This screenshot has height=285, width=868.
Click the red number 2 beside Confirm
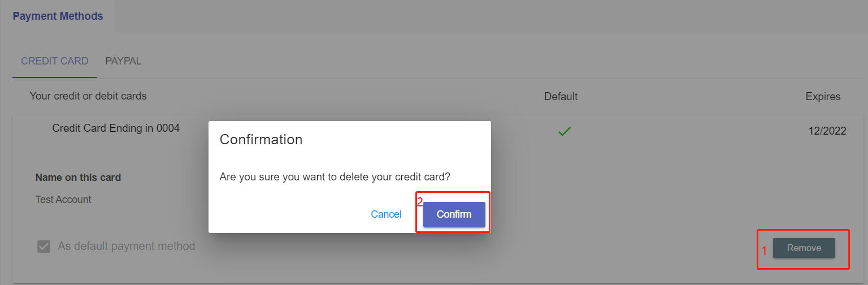[420, 202]
